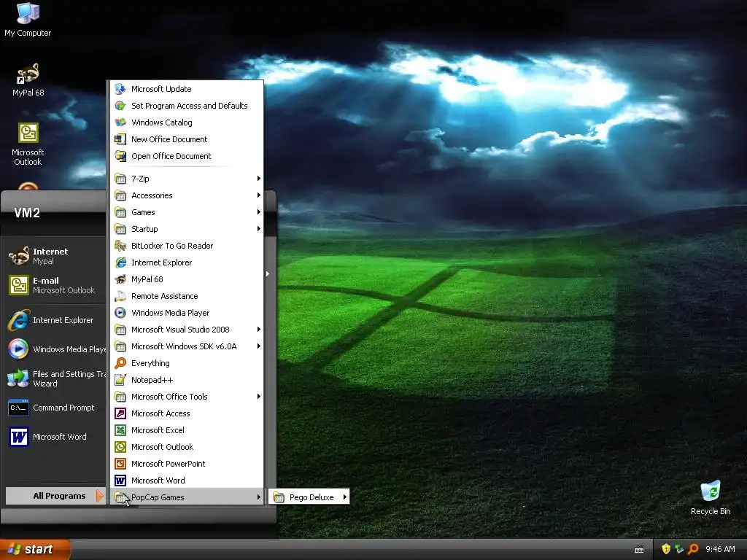Select PopCap Games menu entry

pyautogui.click(x=187, y=497)
